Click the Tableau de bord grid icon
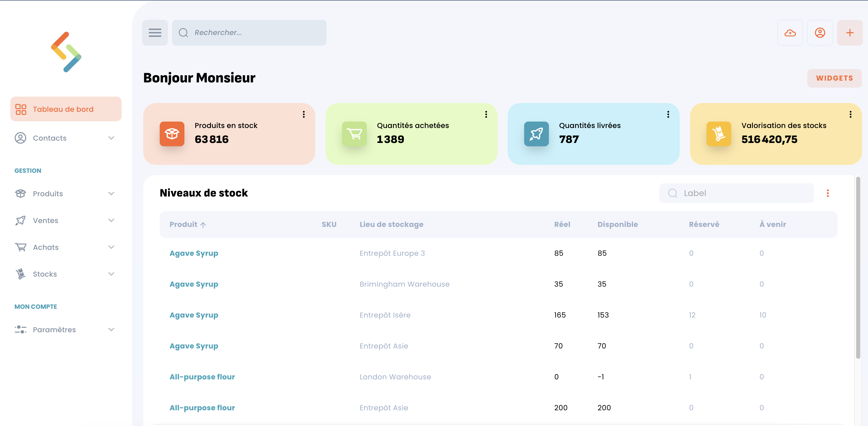 (x=21, y=109)
